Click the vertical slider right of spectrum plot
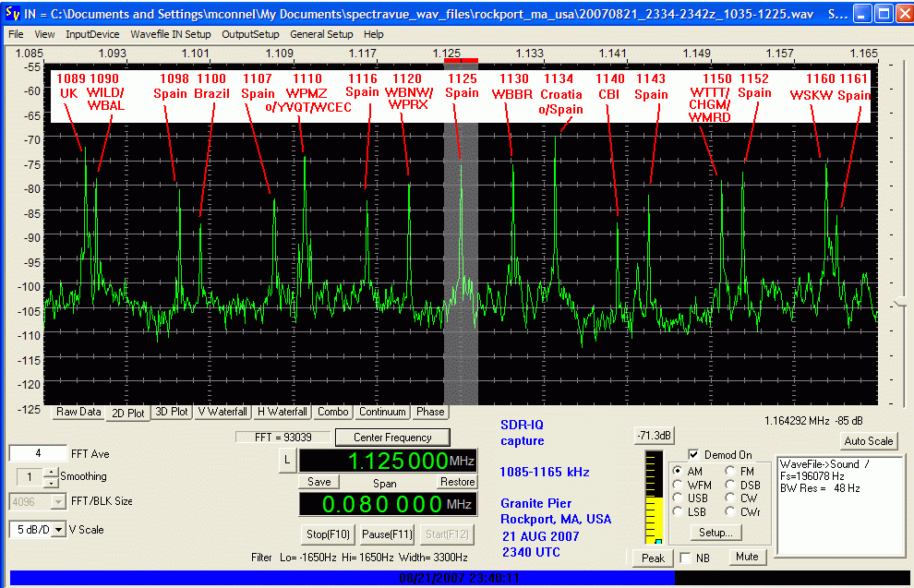Screen dimensions: 914x588 pyautogui.click(x=901, y=303)
